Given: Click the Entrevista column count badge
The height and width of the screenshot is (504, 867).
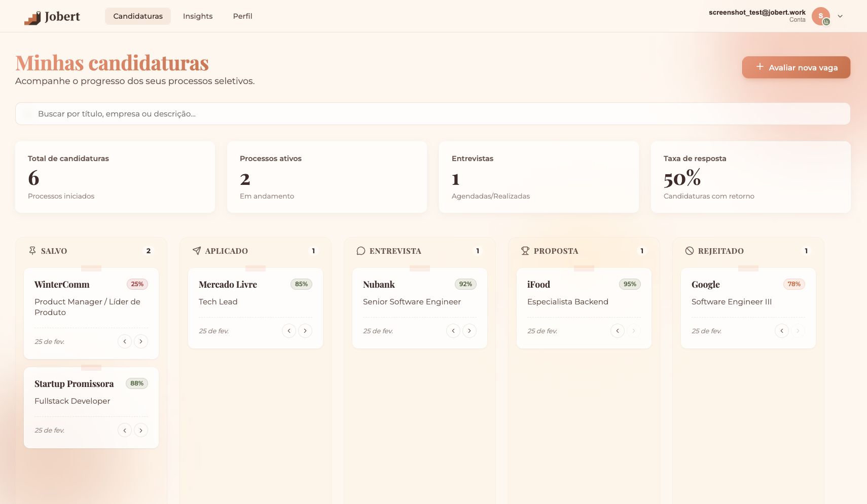Looking at the screenshot, I should click(x=478, y=251).
